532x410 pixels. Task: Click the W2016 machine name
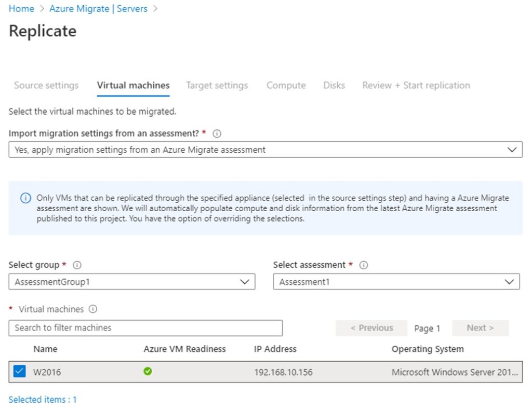click(x=47, y=372)
